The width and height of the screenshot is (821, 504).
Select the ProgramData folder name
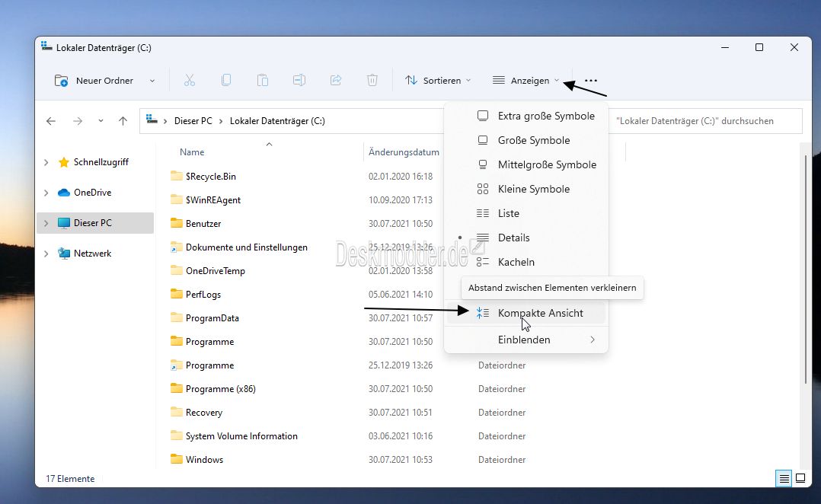212,317
